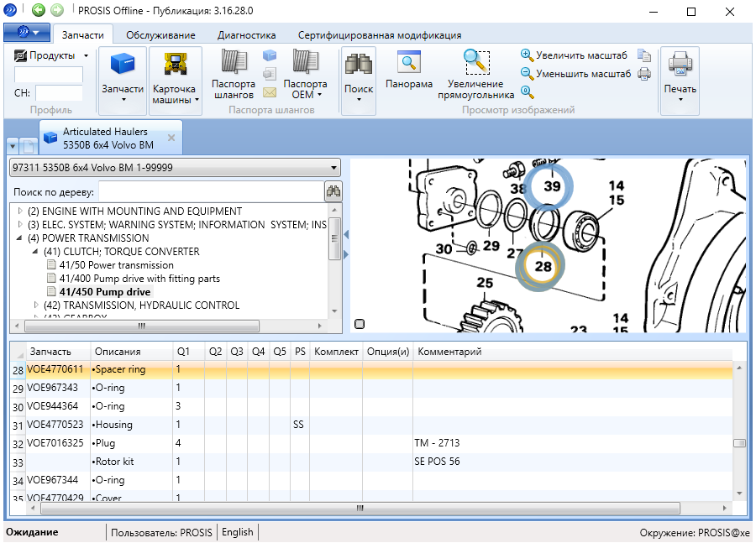The height and width of the screenshot is (543, 756).
Task: Activate the Панорама pan tool
Action: (x=409, y=70)
